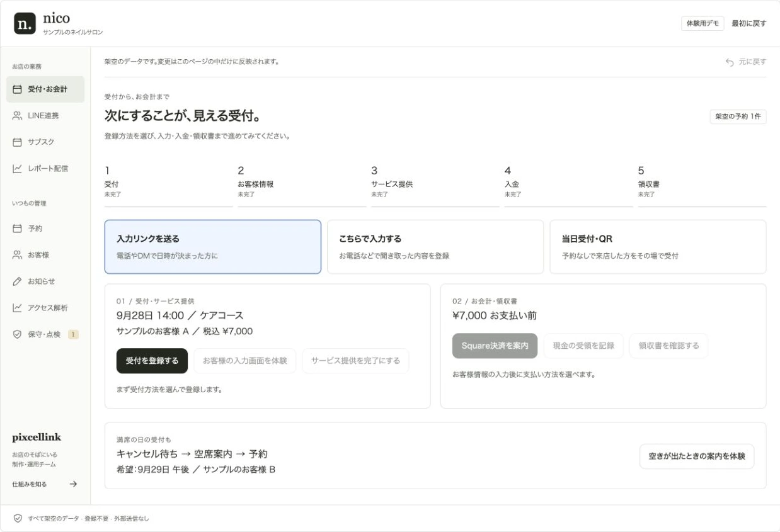Click サービス提供を完了にする button
The image size is (780, 532).
[355, 361]
